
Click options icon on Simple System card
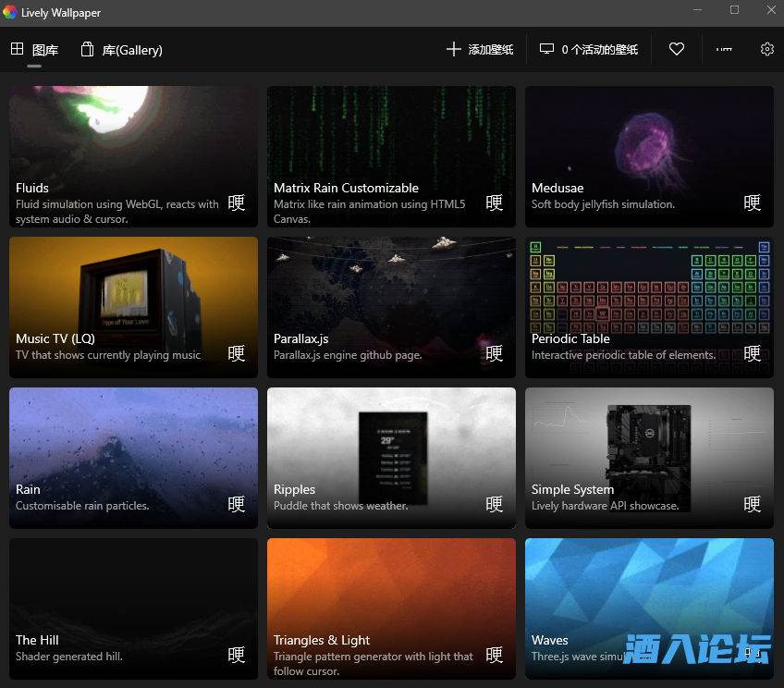pos(753,504)
